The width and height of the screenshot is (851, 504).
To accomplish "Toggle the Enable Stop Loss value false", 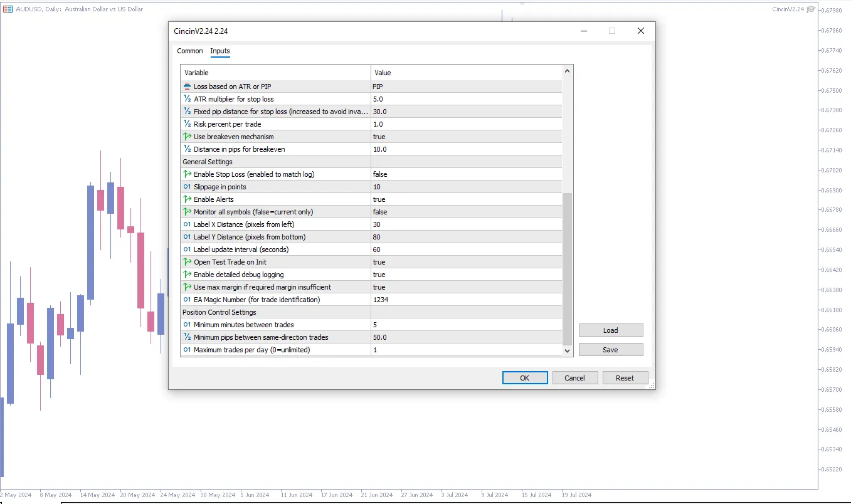I will (x=465, y=174).
